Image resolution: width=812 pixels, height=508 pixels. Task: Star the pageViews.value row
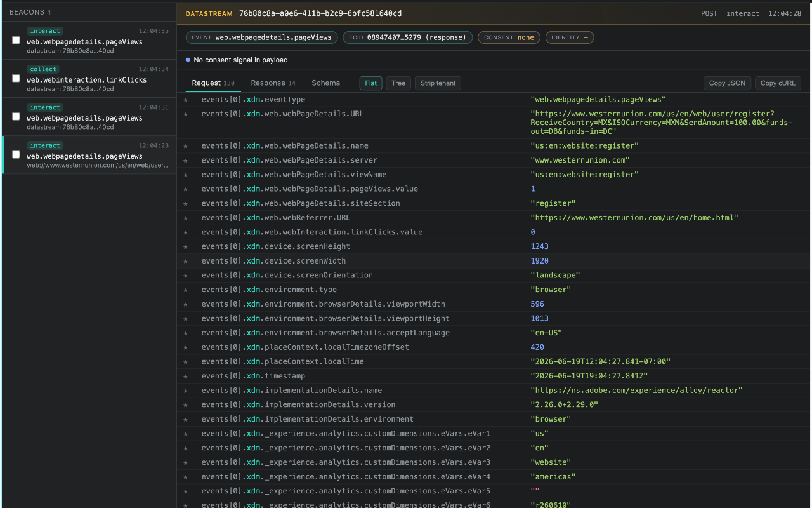[186, 189]
